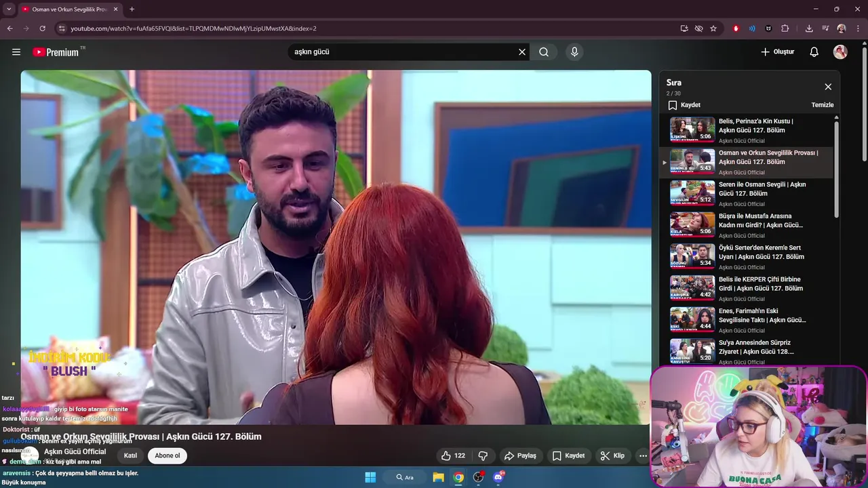Switch to Chrome on taskbar
Image resolution: width=868 pixels, height=488 pixels.
pyautogui.click(x=458, y=477)
